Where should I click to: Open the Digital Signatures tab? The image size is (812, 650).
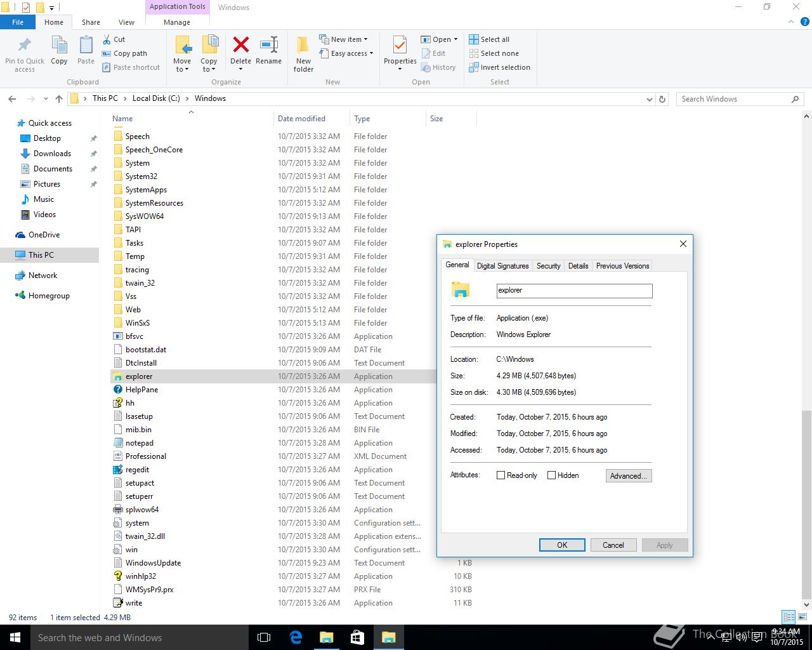coord(502,266)
